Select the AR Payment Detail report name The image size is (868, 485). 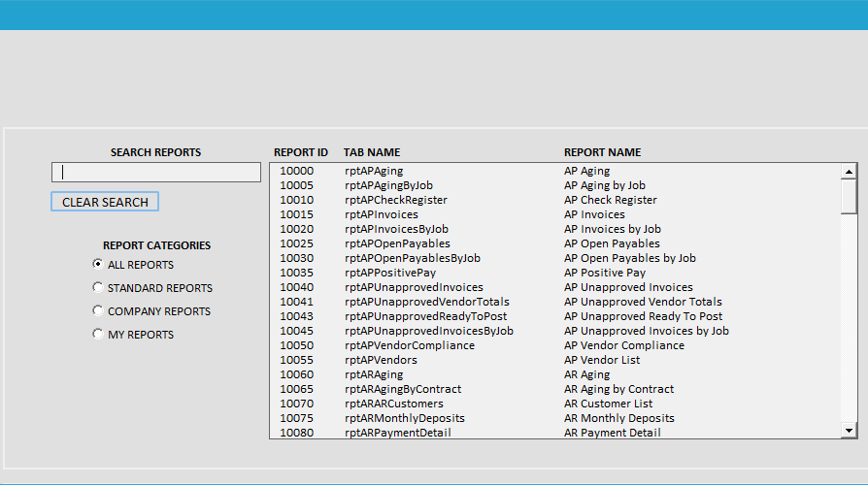coord(613,433)
